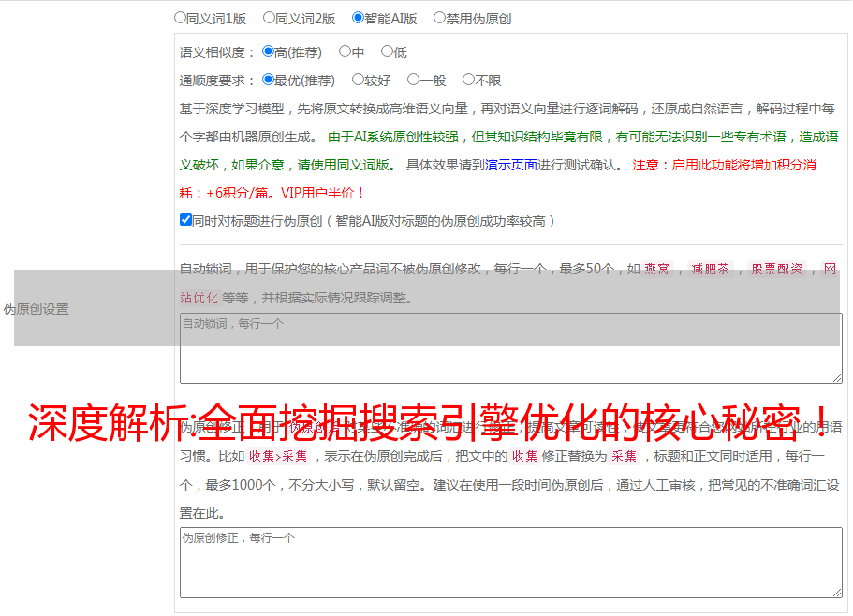853x616 pixels.
Task: Click the 燕窝 example keyword tag
Action: click(x=656, y=269)
